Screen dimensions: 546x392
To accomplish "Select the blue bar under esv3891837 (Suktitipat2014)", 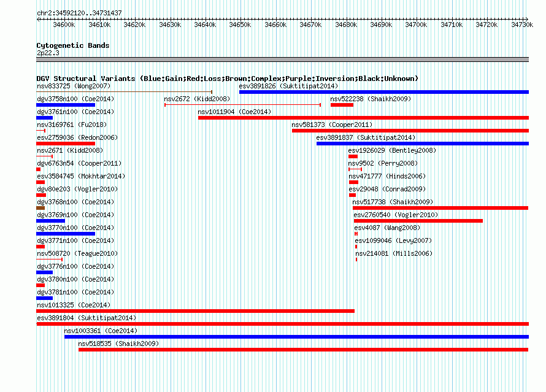I will tap(423, 144).
